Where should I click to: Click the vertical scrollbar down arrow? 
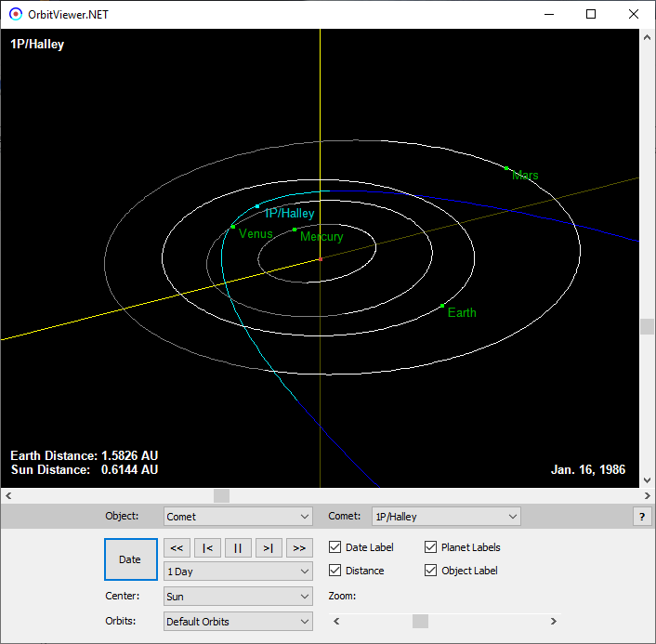coord(648,480)
